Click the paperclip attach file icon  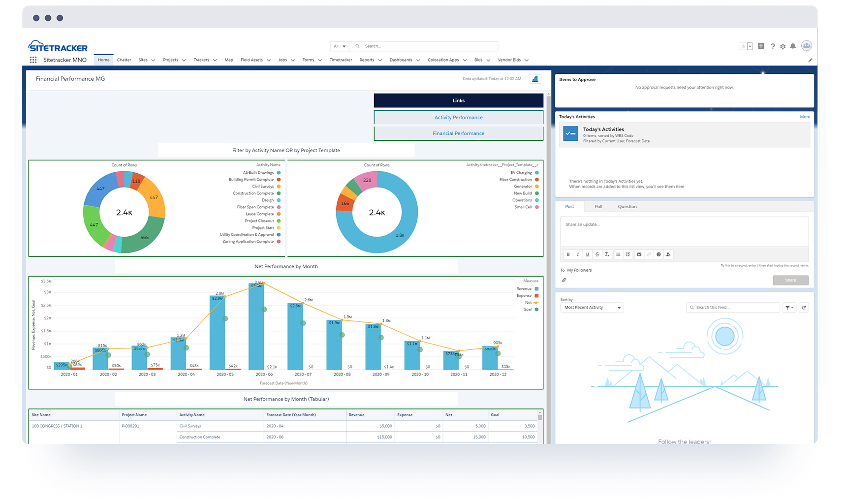[564, 280]
